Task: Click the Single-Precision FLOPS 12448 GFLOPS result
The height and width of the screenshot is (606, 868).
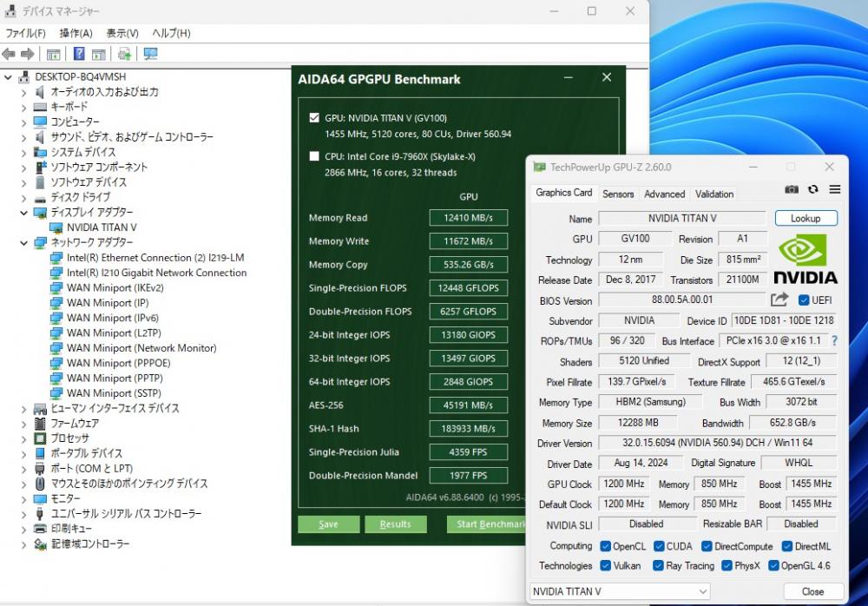Action: [x=469, y=288]
